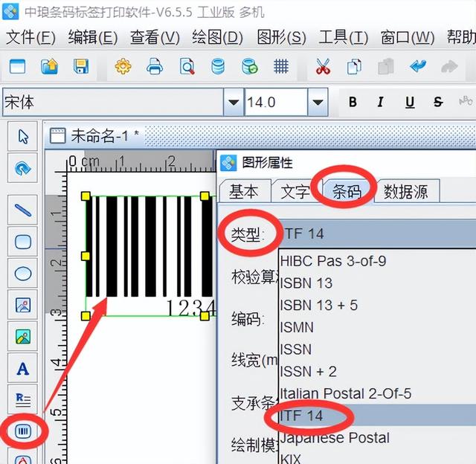
Task: Select the barcode drawing tool
Action: (23, 431)
